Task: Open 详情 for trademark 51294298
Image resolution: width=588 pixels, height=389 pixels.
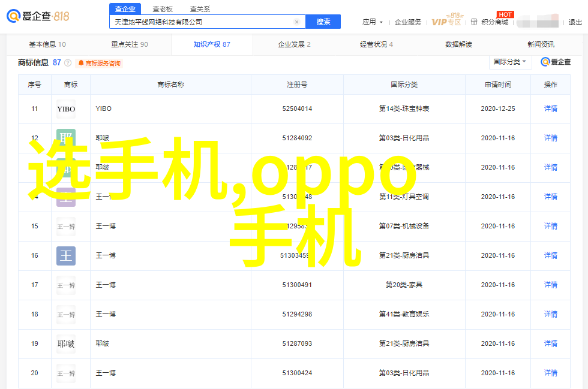Action: coord(551,314)
